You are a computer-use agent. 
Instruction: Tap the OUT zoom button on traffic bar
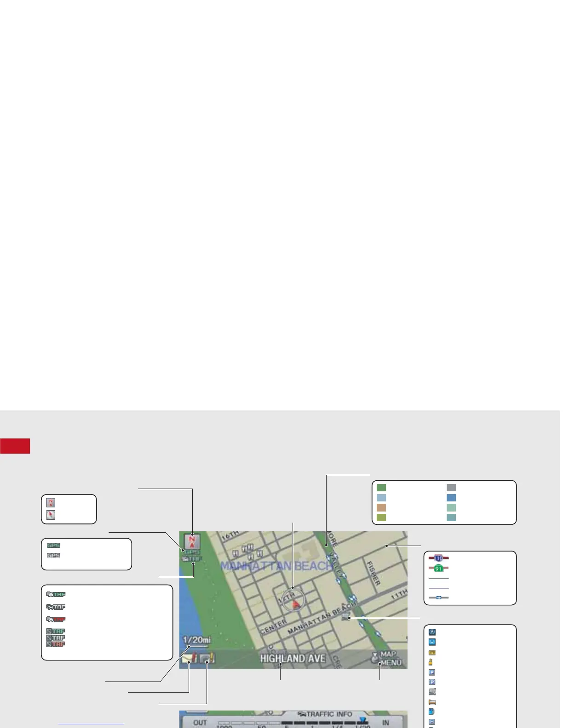pyautogui.click(x=200, y=723)
